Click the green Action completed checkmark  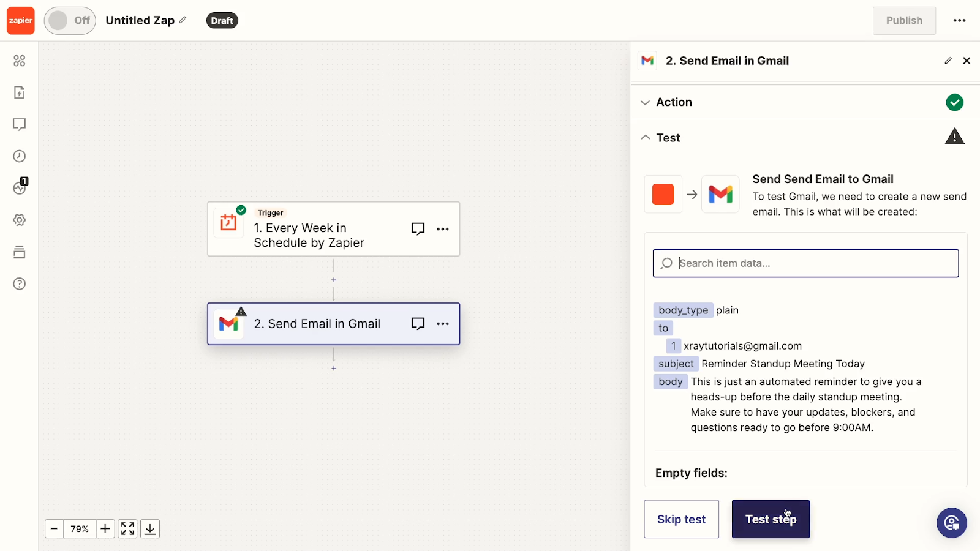click(954, 102)
